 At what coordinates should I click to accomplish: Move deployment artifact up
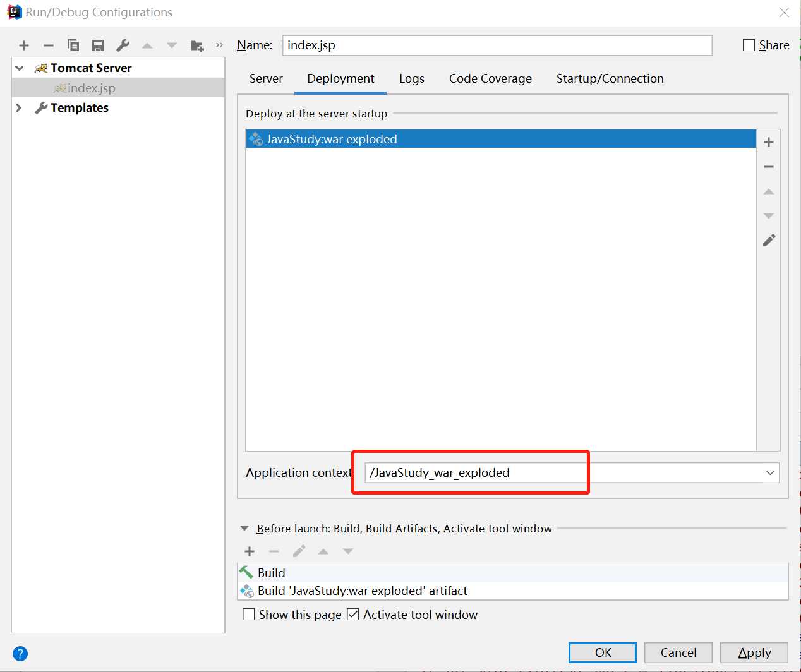tap(769, 191)
